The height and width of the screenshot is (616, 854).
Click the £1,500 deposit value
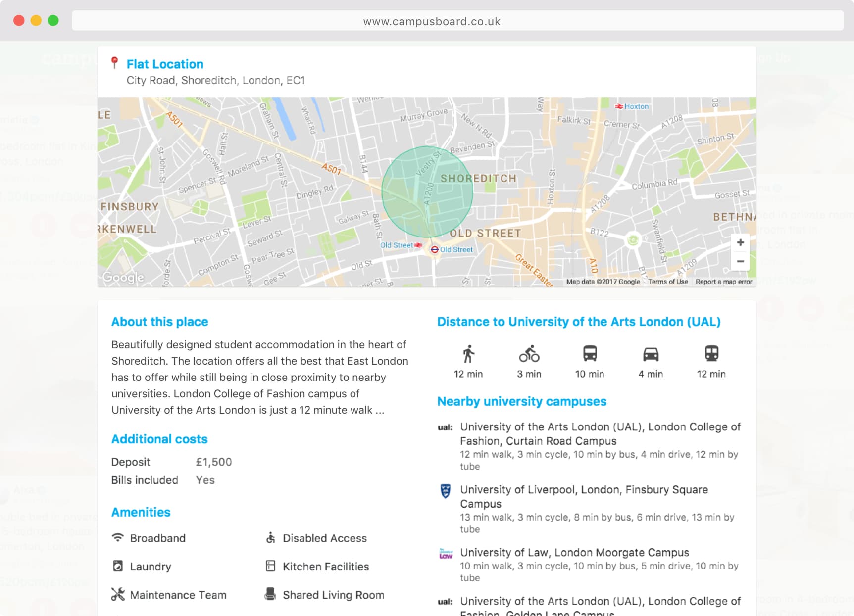[x=214, y=462]
